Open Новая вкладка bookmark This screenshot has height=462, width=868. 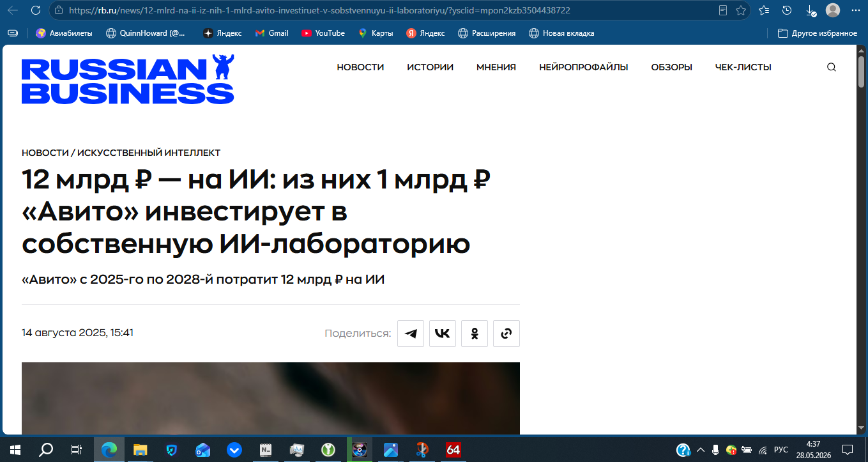[561, 33]
